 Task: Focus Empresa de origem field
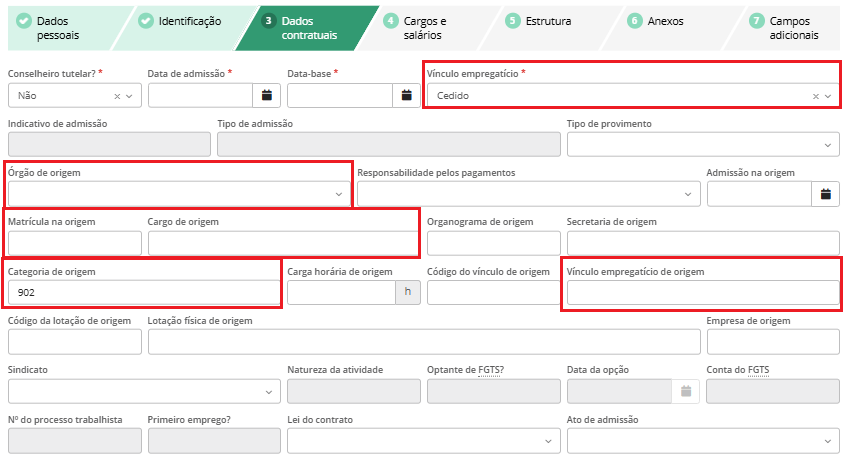pyautogui.click(x=773, y=342)
